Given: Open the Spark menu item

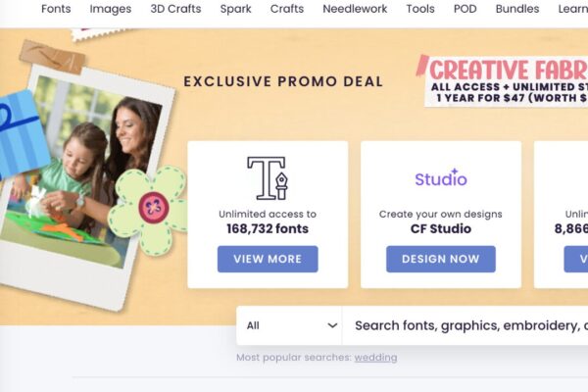Looking at the screenshot, I should (x=235, y=9).
